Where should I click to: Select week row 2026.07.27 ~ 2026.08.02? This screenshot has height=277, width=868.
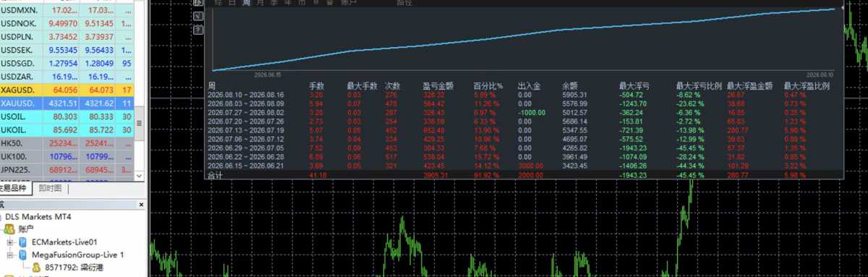[x=524, y=113]
